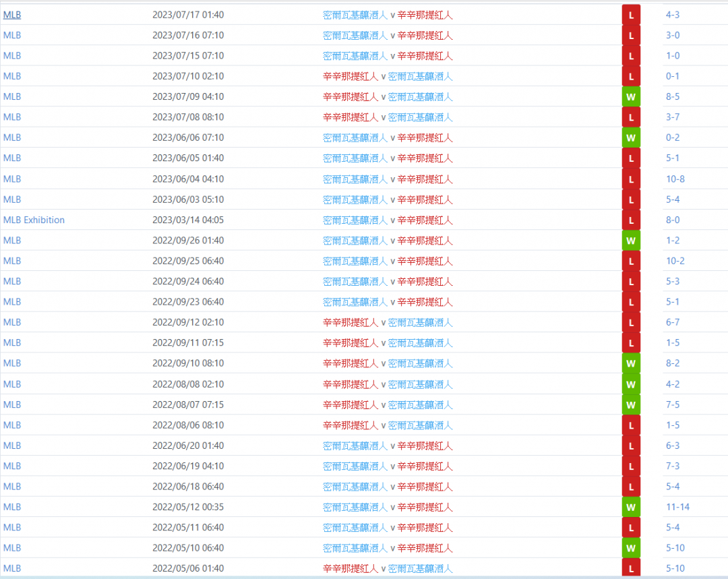
Task: Click the green W badge for 2022/09/26
Action: pos(631,241)
